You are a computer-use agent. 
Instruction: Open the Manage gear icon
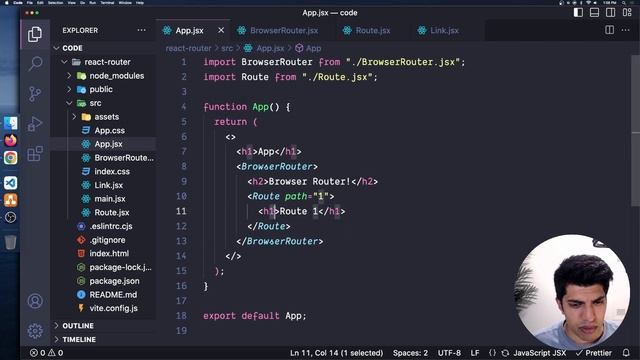(35, 331)
